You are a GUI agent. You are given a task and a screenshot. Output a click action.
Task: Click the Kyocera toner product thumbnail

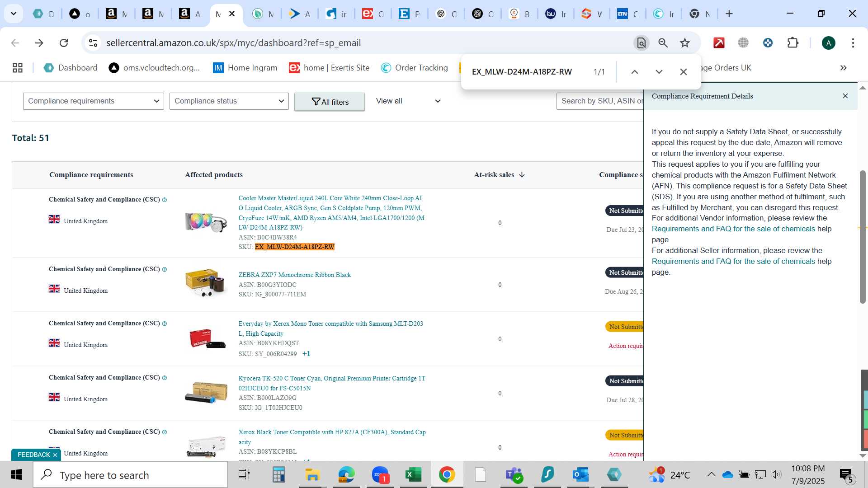(x=206, y=392)
